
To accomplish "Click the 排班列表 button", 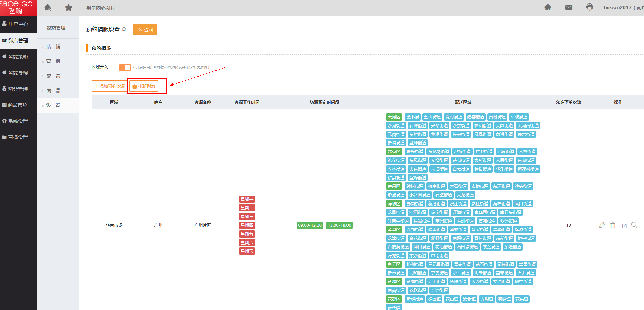I will tap(144, 86).
